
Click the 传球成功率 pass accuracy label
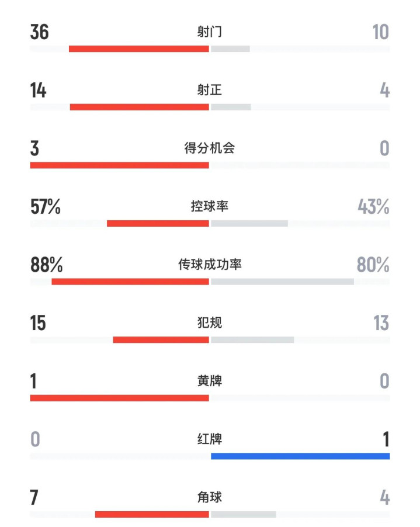[x=210, y=265]
